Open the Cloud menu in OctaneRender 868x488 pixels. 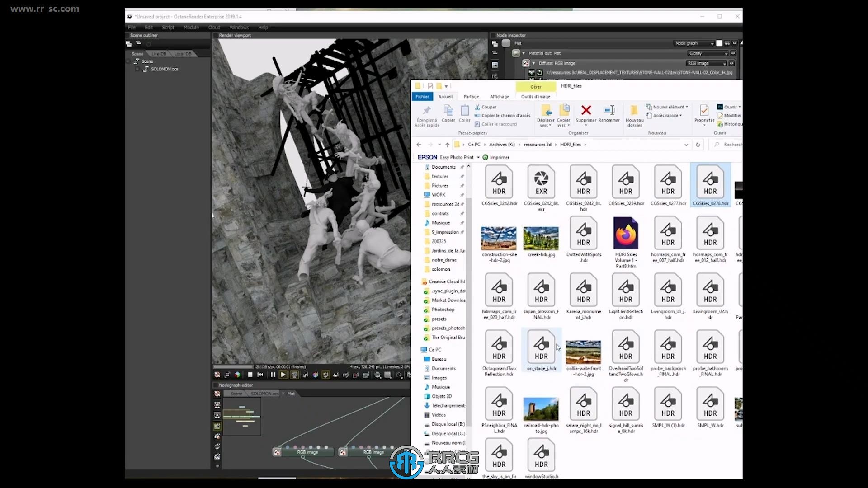[x=214, y=28]
